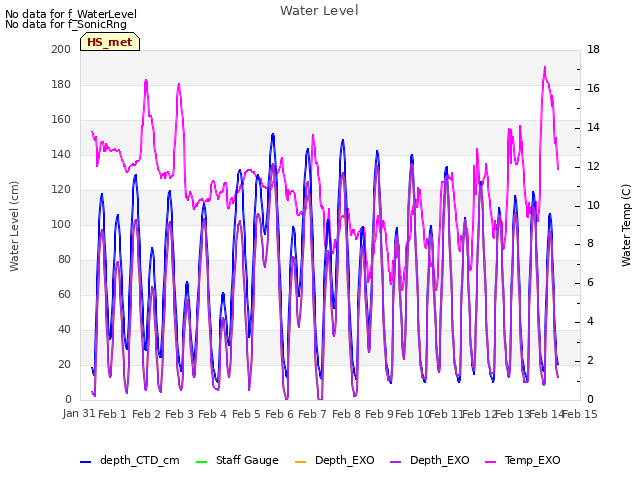Screen dimensions: 640x480
Task: Click the magenta Temp_EXO legend swatch
Action: pos(490,462)
